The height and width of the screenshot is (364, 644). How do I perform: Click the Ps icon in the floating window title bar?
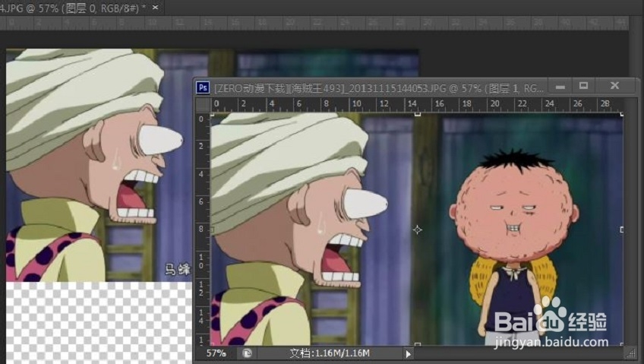[203, 87]
